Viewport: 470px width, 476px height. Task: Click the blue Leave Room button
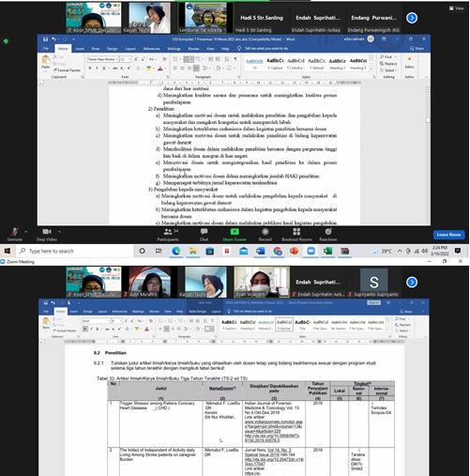click(448, 235)
